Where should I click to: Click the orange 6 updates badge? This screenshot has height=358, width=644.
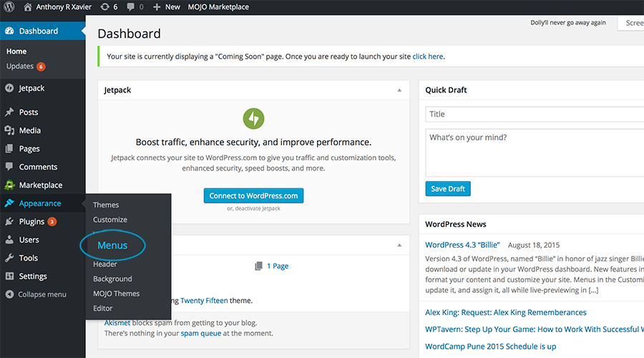click(41, 67)
